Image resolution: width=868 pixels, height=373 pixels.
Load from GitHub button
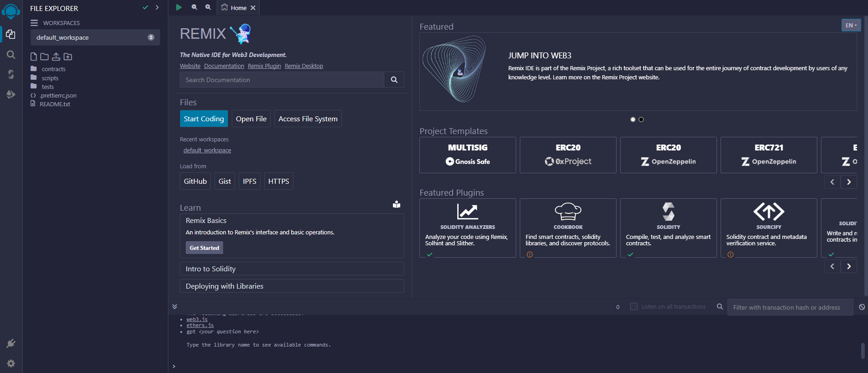(x=195, y=181)
